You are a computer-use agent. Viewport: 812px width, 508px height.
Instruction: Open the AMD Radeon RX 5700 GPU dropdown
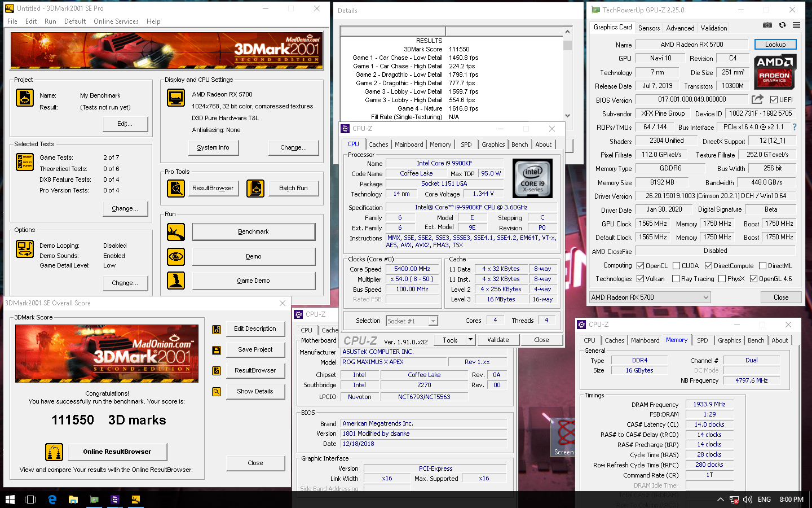[x=650, y=297]
